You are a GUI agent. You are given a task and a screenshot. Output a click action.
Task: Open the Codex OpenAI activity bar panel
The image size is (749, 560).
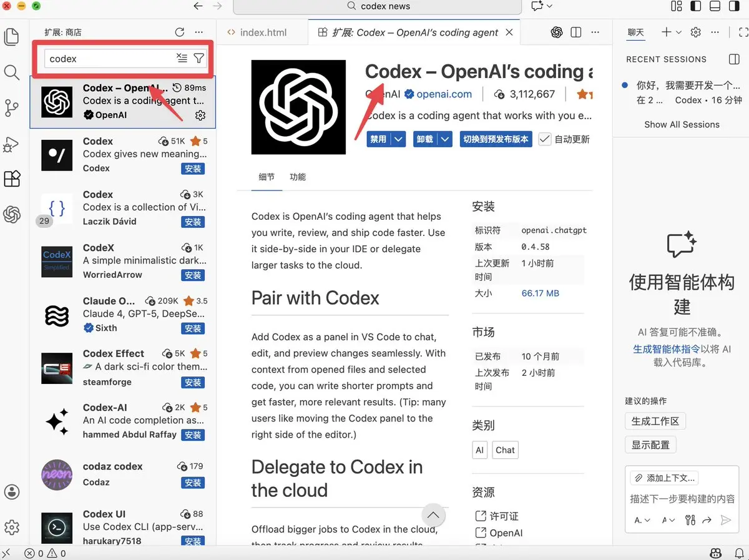(x=12, y=214)
